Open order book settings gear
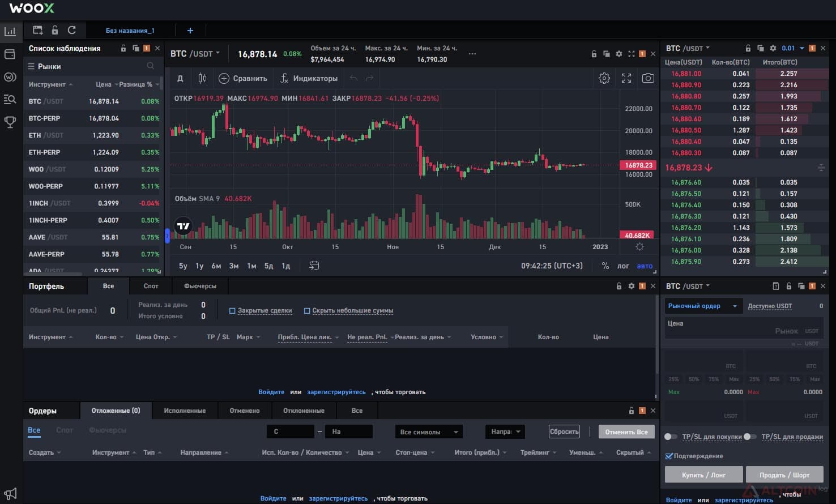 point(773,48)
